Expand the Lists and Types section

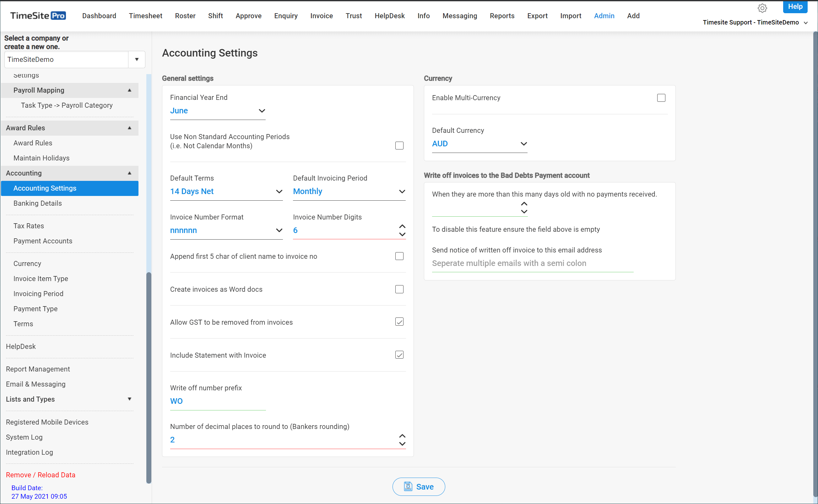[x=70, y=399]
